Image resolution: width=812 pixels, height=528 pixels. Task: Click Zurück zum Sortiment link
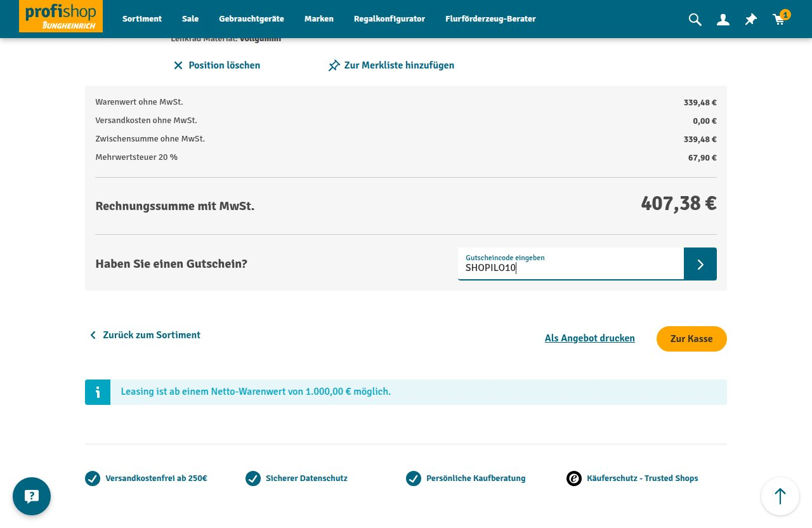pos(152,335)
